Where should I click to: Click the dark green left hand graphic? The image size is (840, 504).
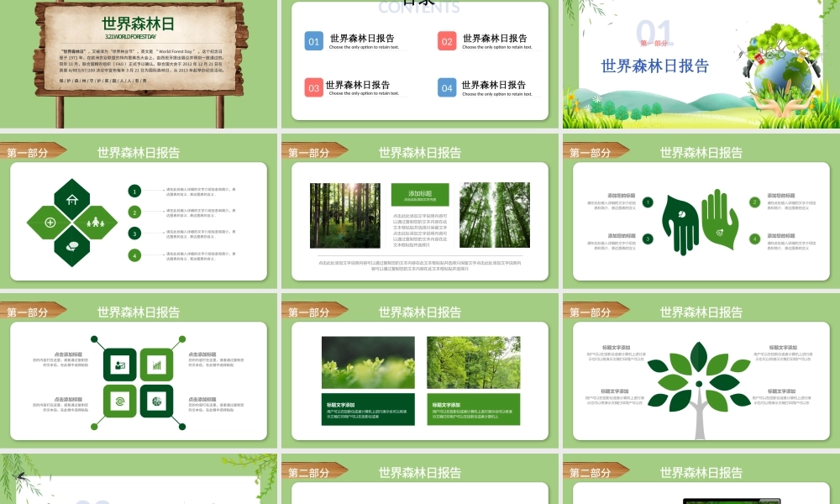click(680, 220)
